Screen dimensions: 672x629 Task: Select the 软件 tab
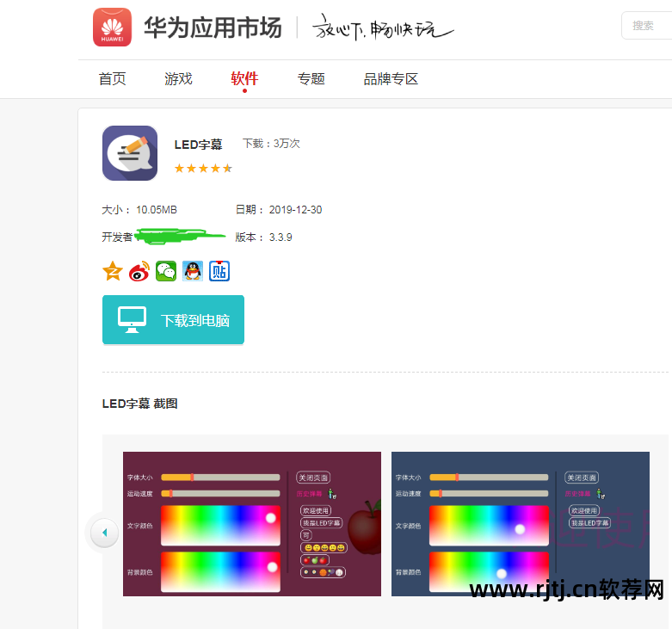pyautogui.click(x=244, y=79)
